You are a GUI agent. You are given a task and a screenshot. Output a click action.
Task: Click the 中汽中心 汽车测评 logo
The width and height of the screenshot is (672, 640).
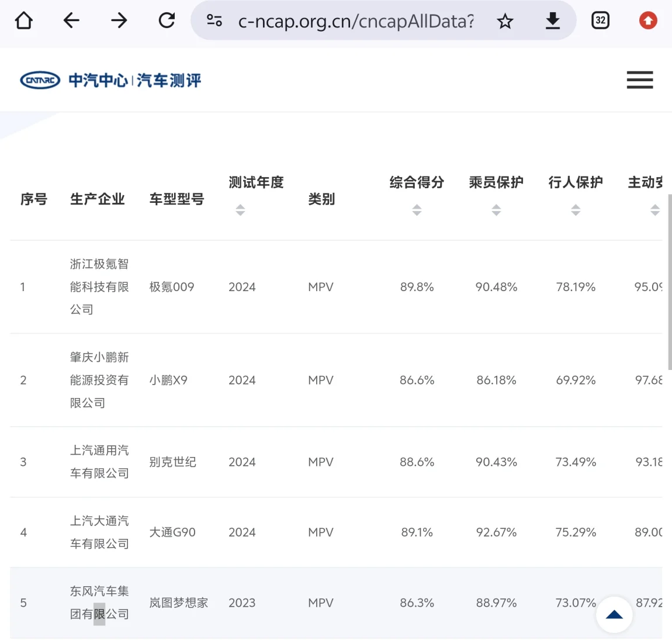(x=110, y=80)
